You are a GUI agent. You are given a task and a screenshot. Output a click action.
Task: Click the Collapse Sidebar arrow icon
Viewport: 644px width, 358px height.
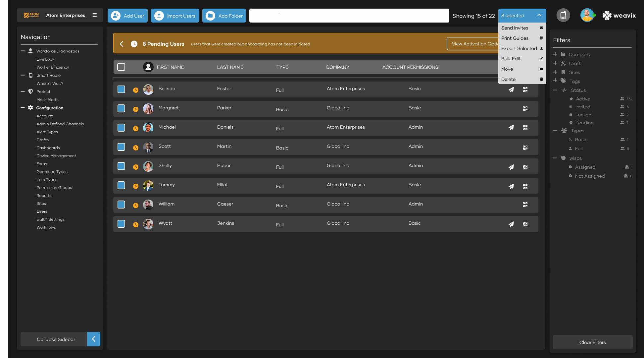click(x=94, y=339)
